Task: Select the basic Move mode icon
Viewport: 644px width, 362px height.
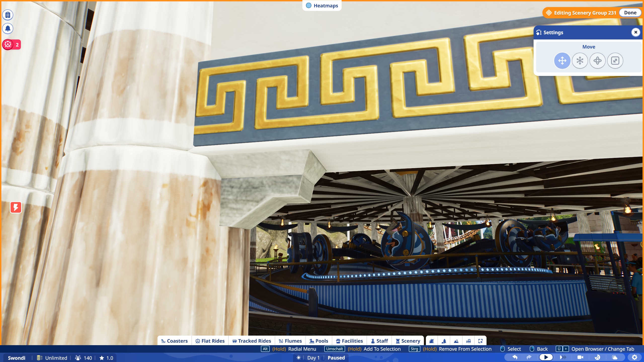Action: 562,61
